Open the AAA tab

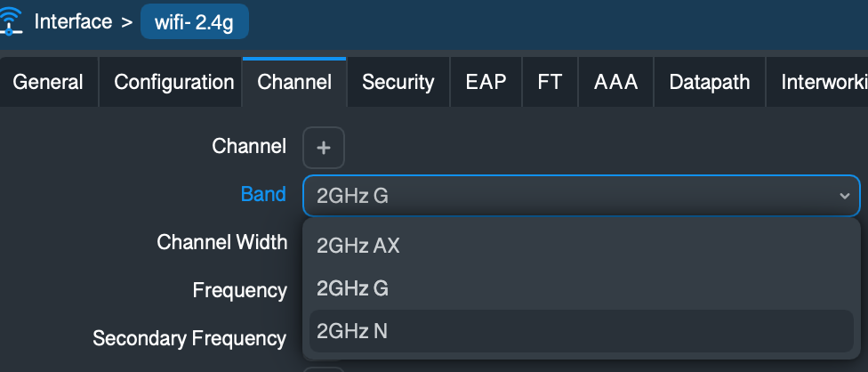tap(615, 83)
